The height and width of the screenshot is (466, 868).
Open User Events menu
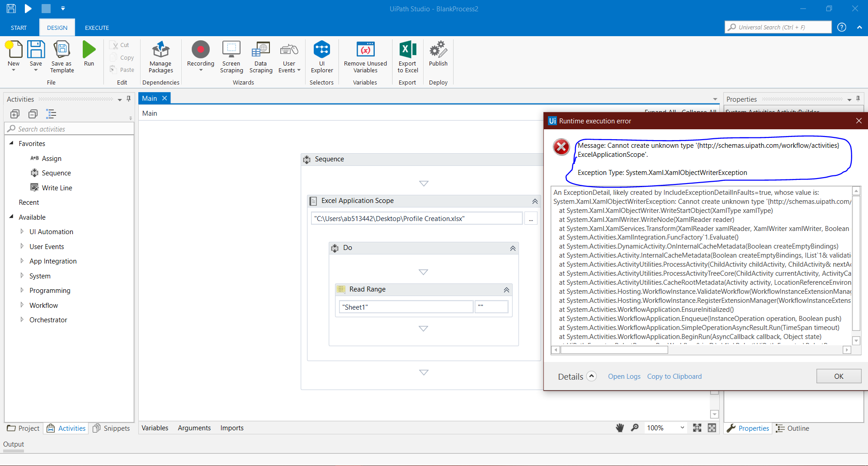pos(289,56)
